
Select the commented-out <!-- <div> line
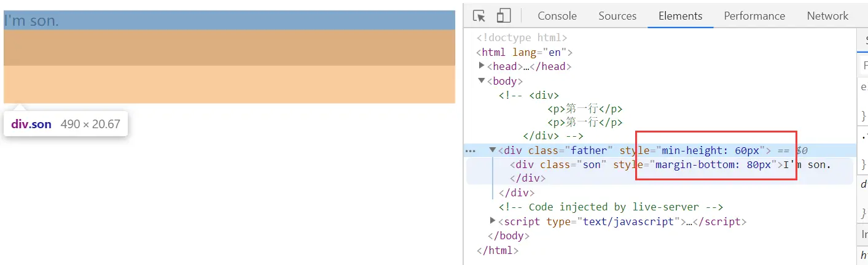point(529,95)
